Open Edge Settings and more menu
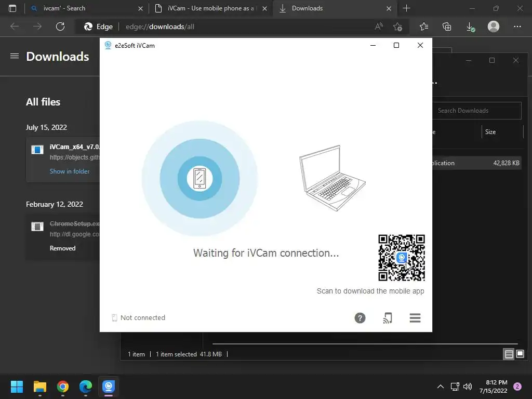Image resolution: width=532 pixels, height=399 pixels. pos(517,26)
